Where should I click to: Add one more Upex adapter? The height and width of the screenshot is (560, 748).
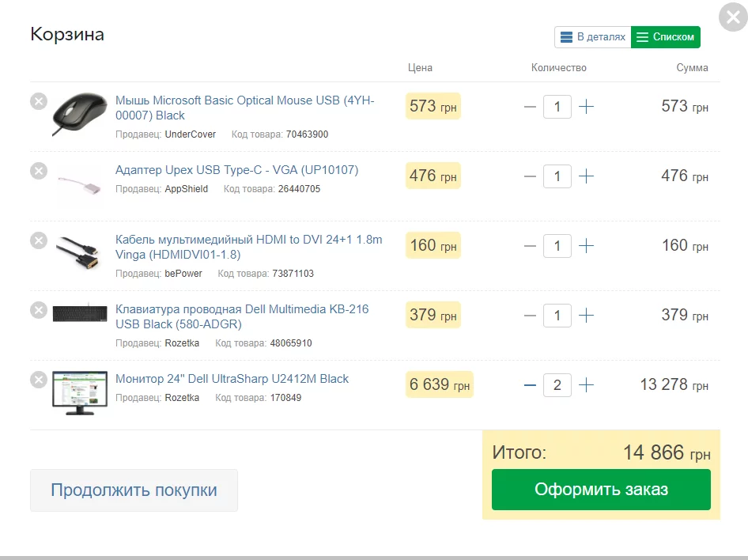coord(586,176)
